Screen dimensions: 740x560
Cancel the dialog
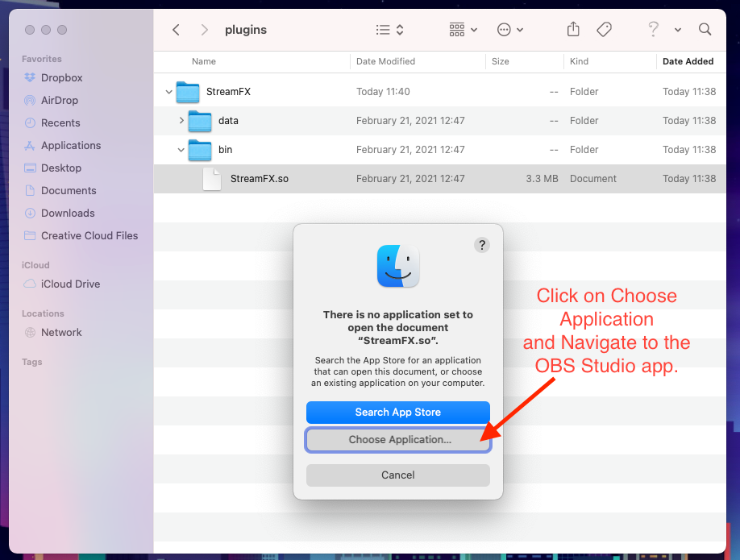pos(398,475)
